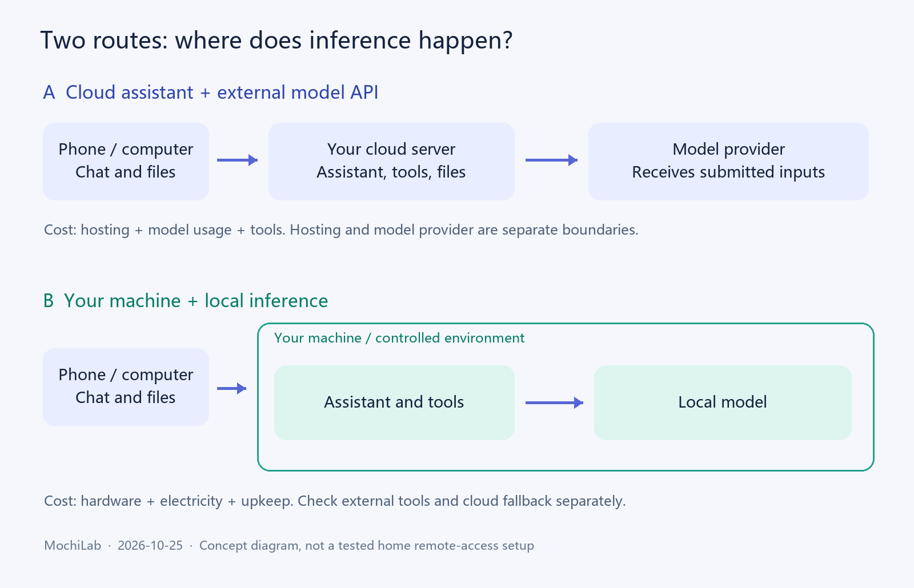This screenshot has height=588, width=914.
Task: Click the "Local model" box
Action: pyautogui.click(x=723, y=402)
